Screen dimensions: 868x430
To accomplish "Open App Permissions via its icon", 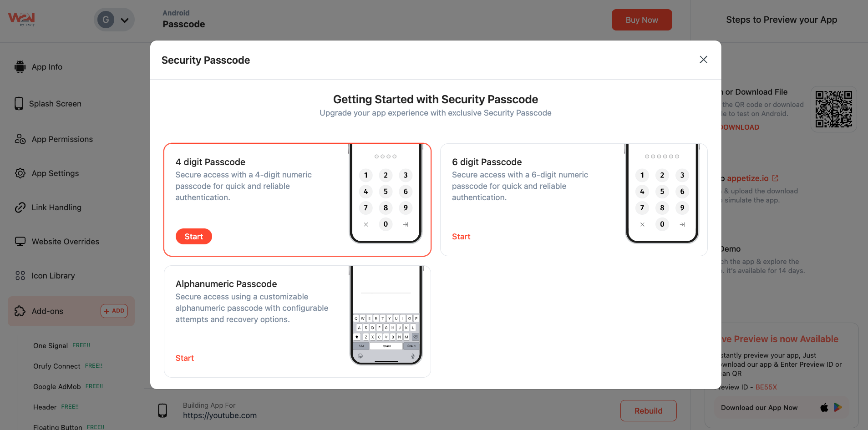I will tap(20, 139).
